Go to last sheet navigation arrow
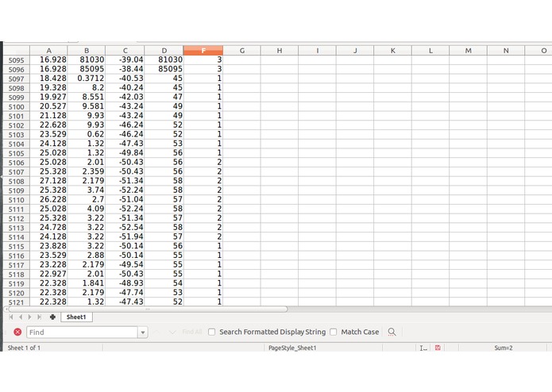Viewport: 552px width, 392px height. (39, 317)
